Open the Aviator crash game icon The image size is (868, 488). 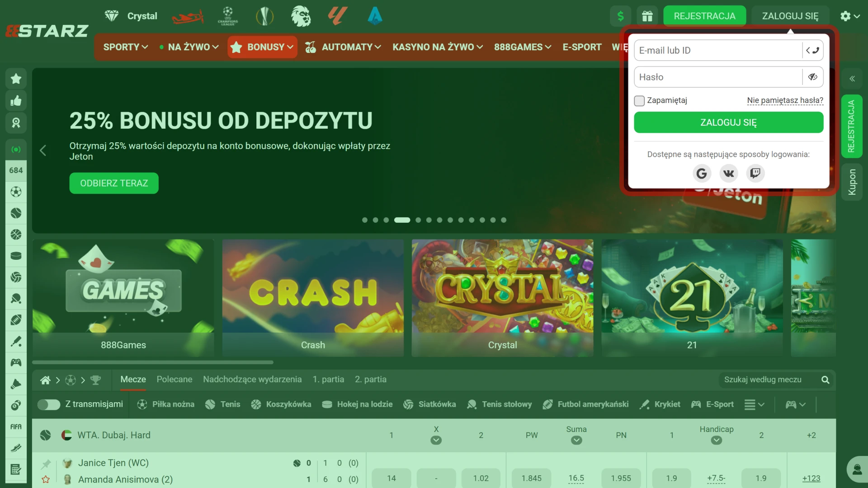[x=188, y=16]
